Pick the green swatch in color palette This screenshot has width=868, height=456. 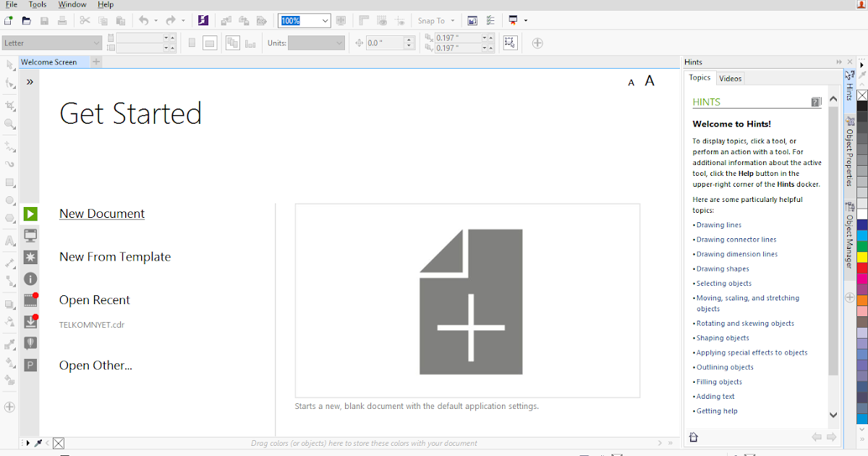coord(862,246)
